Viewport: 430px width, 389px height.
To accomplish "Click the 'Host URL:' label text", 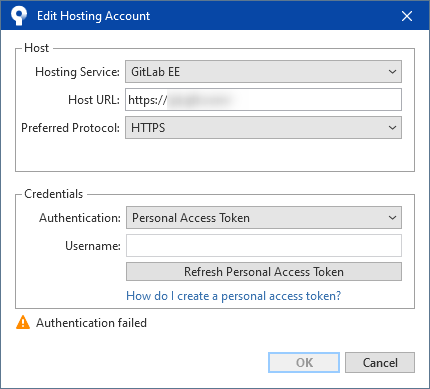I will tap(94, 100).
